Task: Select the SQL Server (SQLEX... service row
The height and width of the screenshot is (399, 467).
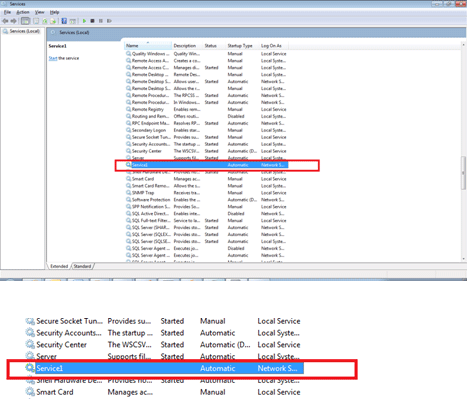Action: [x=206, y=234]
